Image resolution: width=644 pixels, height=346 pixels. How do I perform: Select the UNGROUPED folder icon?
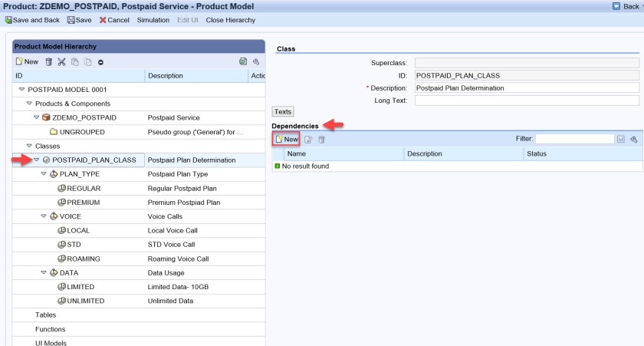54,132
